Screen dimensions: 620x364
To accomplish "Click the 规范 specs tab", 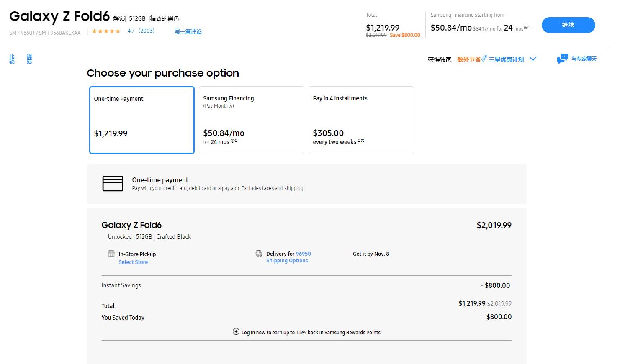I will [x=29, y=59].
